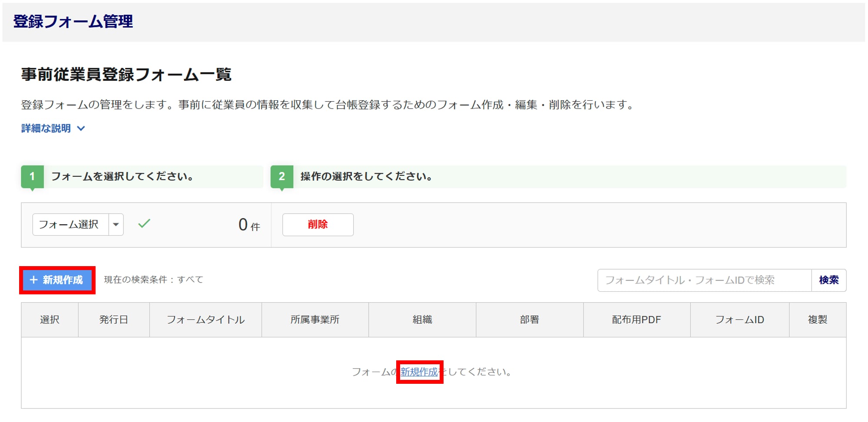
Task: Click the green checkmark icon
Action: 144,224
